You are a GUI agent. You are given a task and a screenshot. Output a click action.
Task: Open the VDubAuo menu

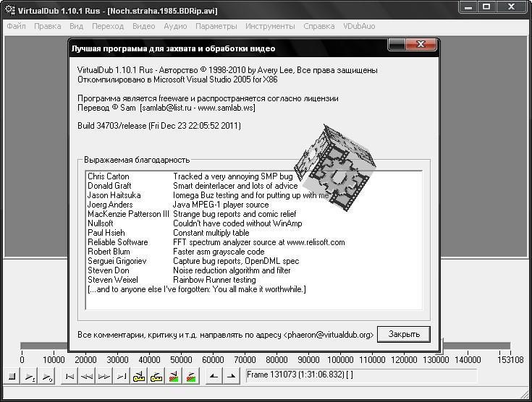pyautogui.click(x=359, y=26)
